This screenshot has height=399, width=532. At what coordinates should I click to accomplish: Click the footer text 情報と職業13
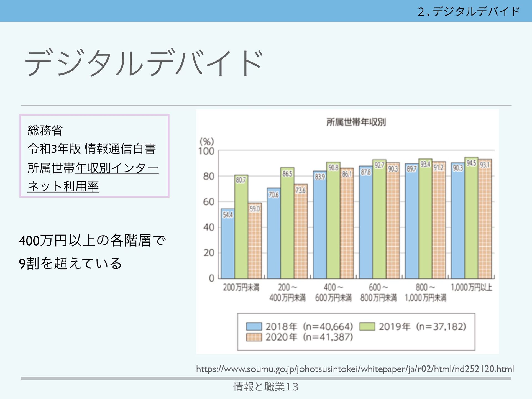tap(266, 387)
